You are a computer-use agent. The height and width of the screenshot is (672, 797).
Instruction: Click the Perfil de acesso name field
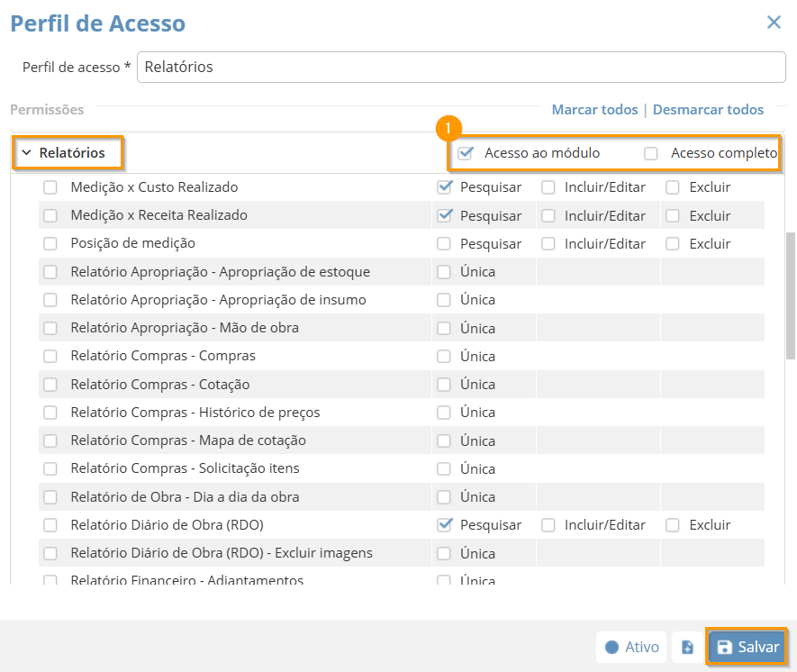460,67
